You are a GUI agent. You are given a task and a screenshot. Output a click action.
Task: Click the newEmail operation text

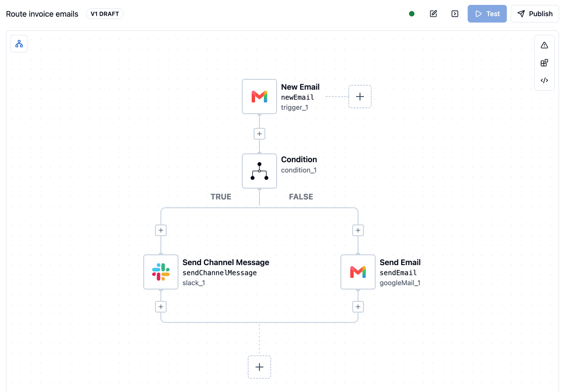pos(298,97)
